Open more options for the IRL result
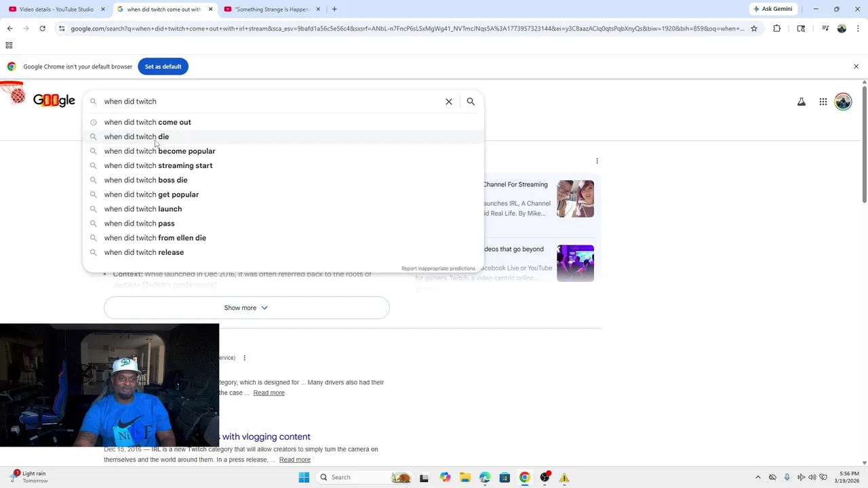868x488 pixels. (x=244, y=358)
